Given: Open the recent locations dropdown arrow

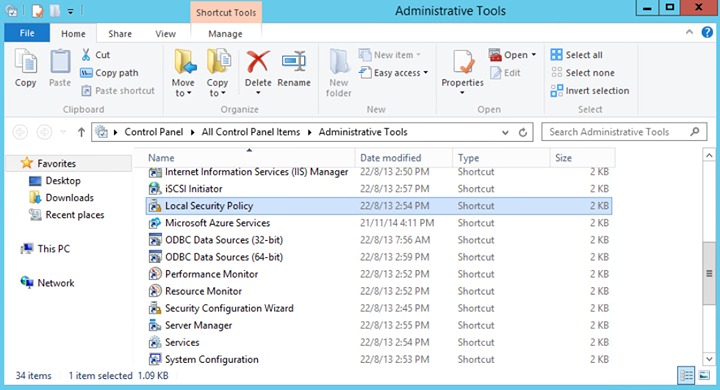Looking at the screenshot, I should 63,132.
